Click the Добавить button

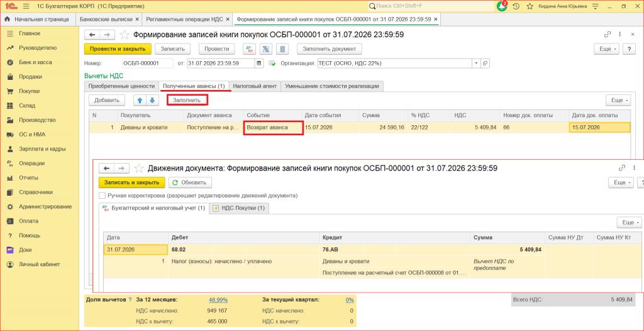[107, 100]
